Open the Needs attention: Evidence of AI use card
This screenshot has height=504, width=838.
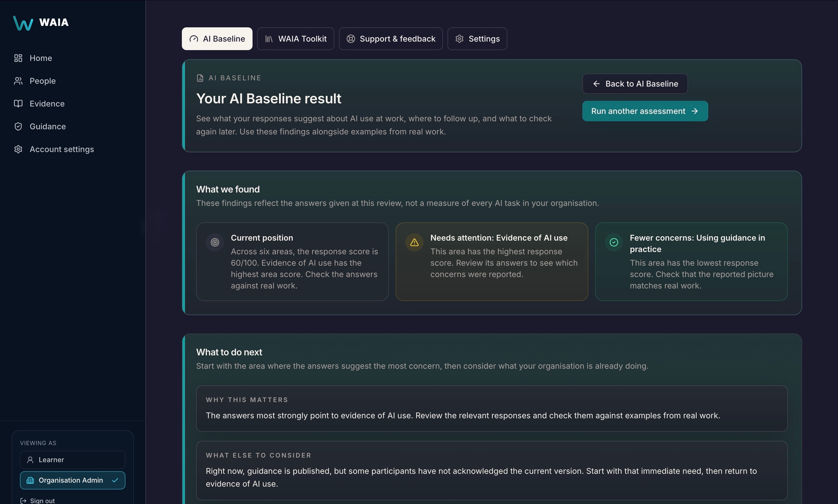pyautogui.click(x=492, y=261)
